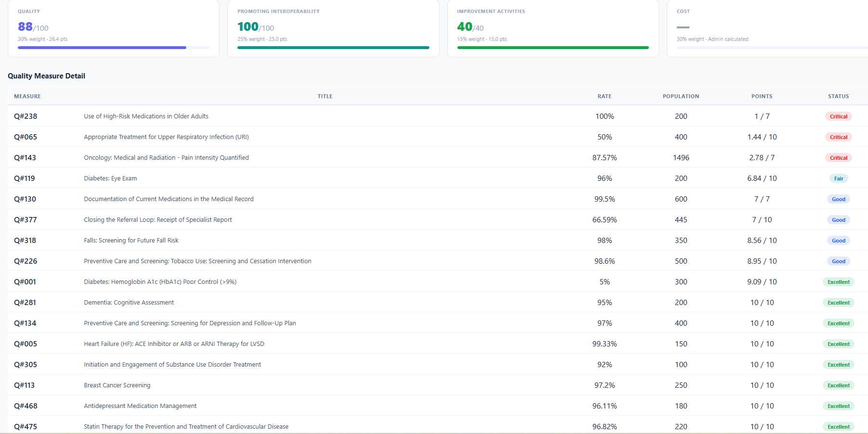
Task: Open the Diabetes: Eye Exam measure title
Action: [110, 178]
